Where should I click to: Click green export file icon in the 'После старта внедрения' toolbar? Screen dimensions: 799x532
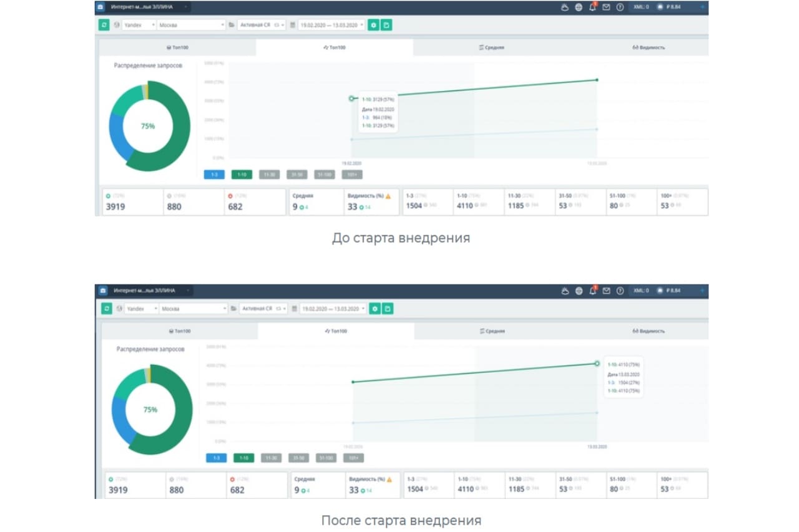(388, 308)
